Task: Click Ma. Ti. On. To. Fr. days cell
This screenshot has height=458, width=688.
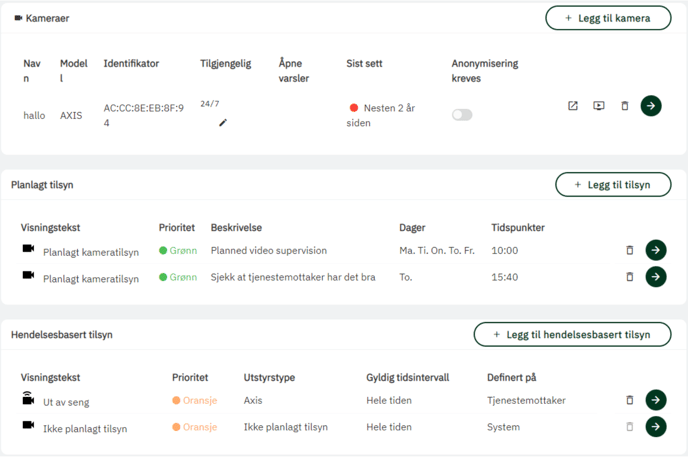Action: [x=437, y=250]
